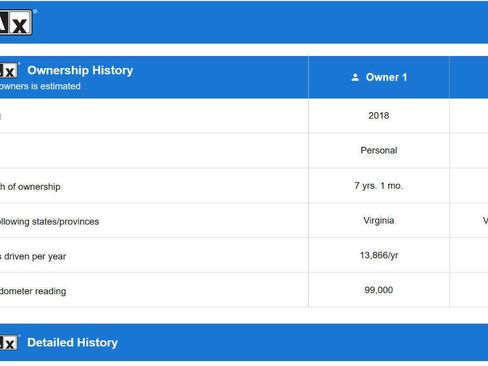The image size is (488, 366).
Task: Click the blue top banner bar
Action: (x=244, y=22)
